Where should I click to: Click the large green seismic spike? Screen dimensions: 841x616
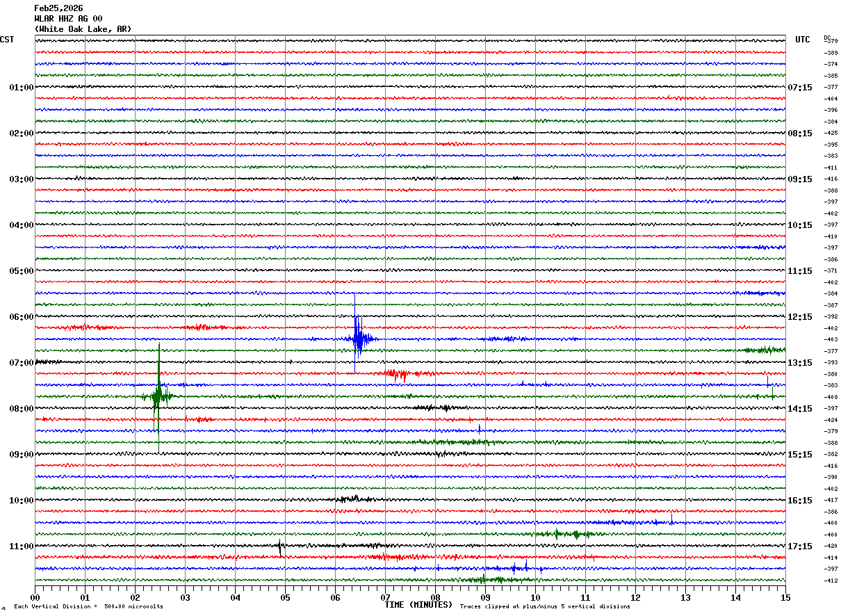[158, 396]
